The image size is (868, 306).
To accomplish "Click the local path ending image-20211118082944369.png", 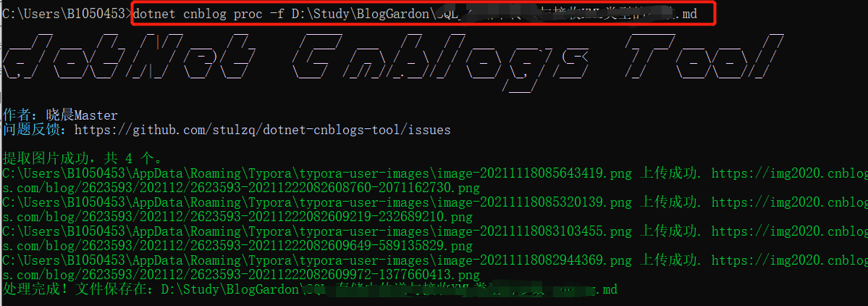I will 316,260.
